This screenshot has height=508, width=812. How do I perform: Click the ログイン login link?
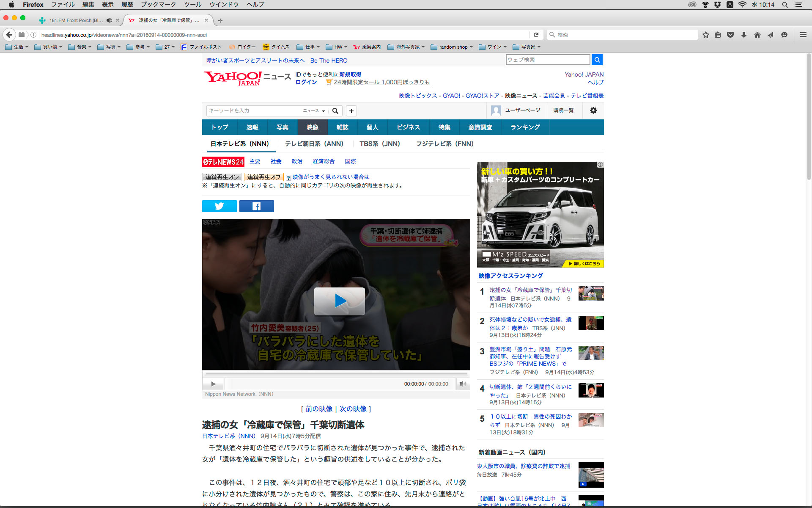[x=306, y=82]
